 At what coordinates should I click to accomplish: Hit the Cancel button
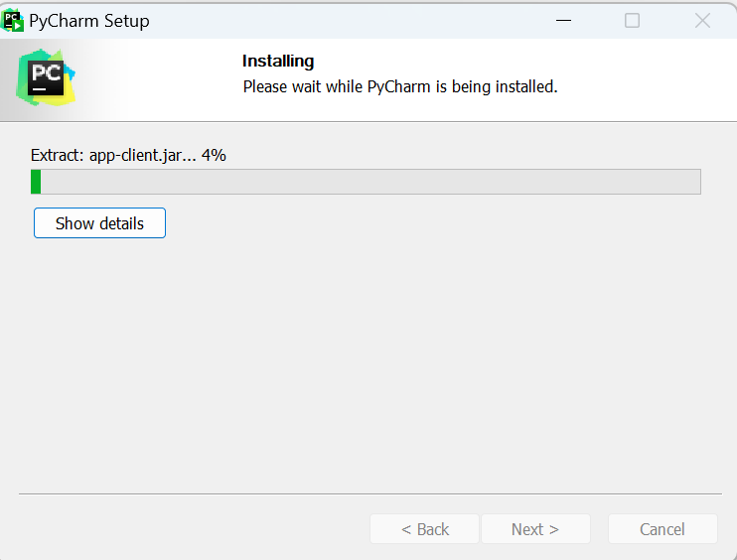point(663,529)
